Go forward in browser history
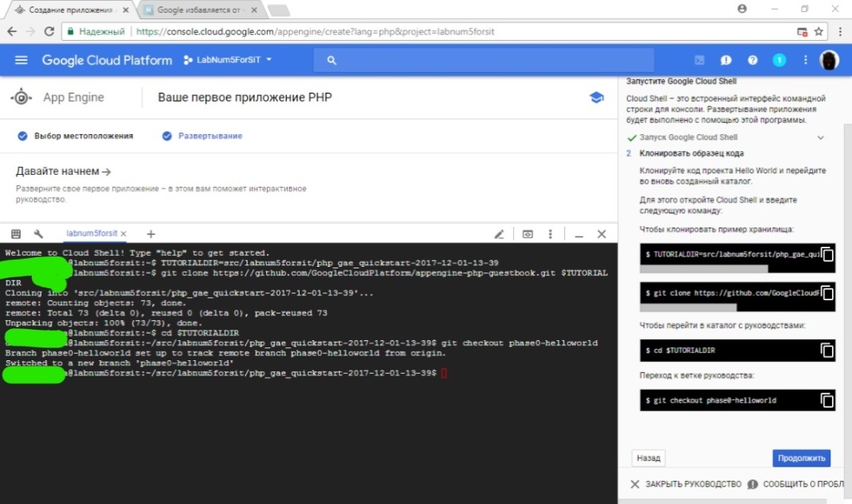The image size is (852, 504). tap(30, 31)
